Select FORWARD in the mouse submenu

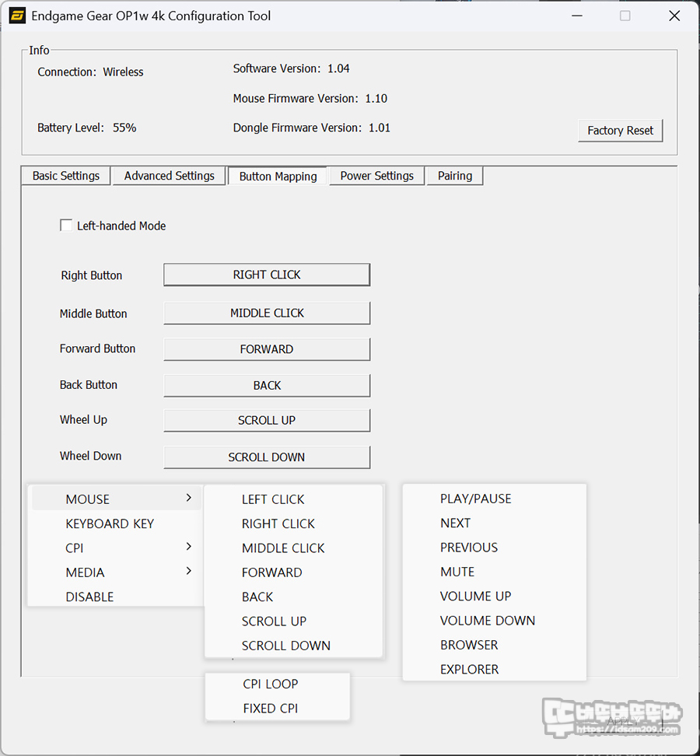pyautogui.click(x=293, y=572)
